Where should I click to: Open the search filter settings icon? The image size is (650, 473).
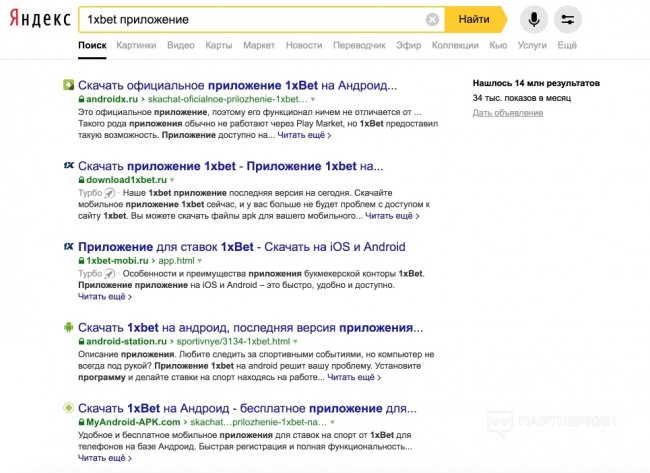tap(568, 19)
